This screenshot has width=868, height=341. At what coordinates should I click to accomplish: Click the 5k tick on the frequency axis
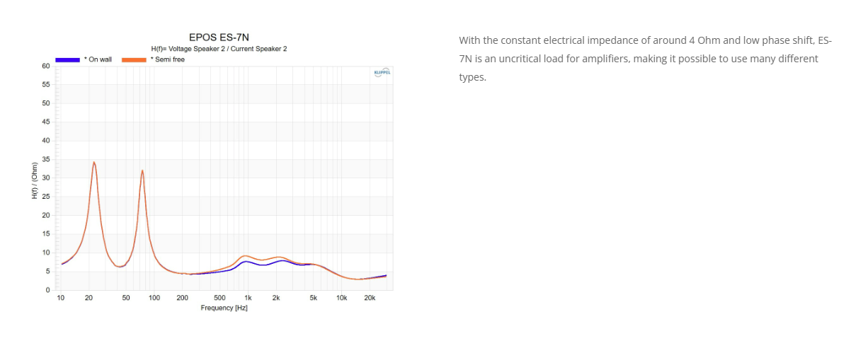point(313,298)
